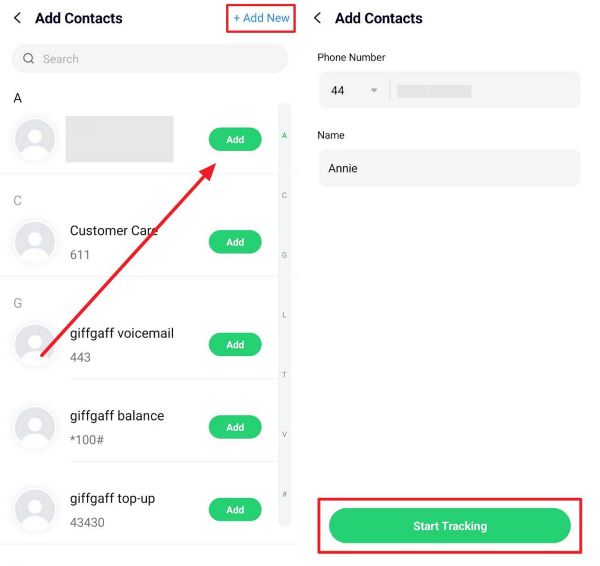This screenshot has width=600, height=566.
Task: Go back from the right Add Contacts screen
Action: (317, 18)
